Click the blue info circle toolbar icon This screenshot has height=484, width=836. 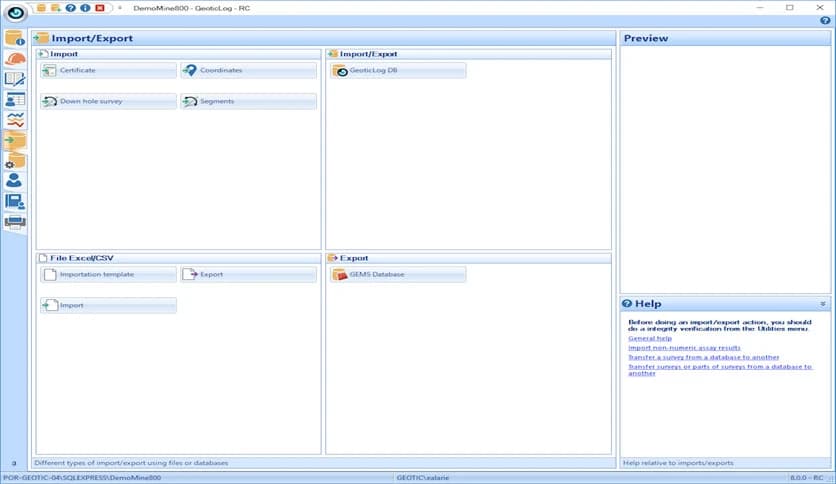point(85,8)
